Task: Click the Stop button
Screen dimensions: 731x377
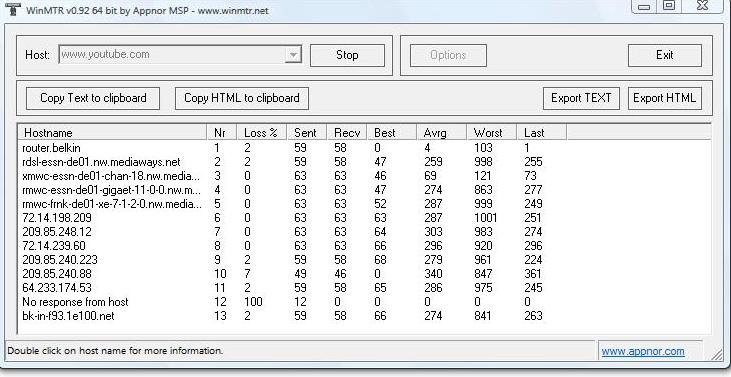Action: click(347, 55)
